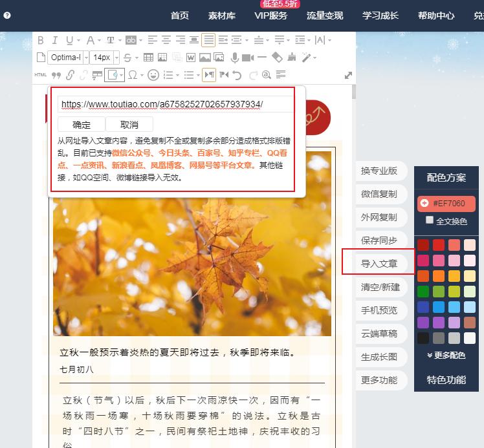
Task: Toggle left-to-right text direction
Action: point(209,75)
